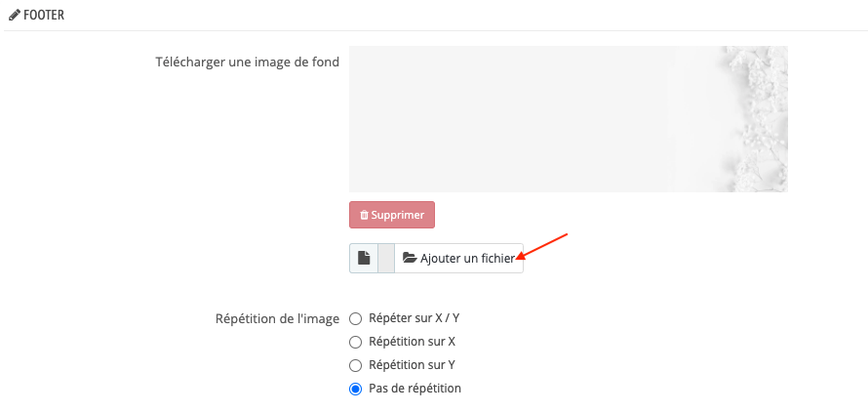Viewport: 868px width, 412px height.
Task: Click the "Répétition sur X" label text
Action: (412, 342)
